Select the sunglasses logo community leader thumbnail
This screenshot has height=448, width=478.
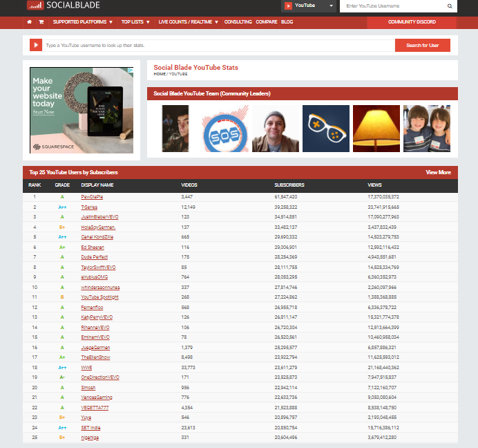[x=326, y=129]
